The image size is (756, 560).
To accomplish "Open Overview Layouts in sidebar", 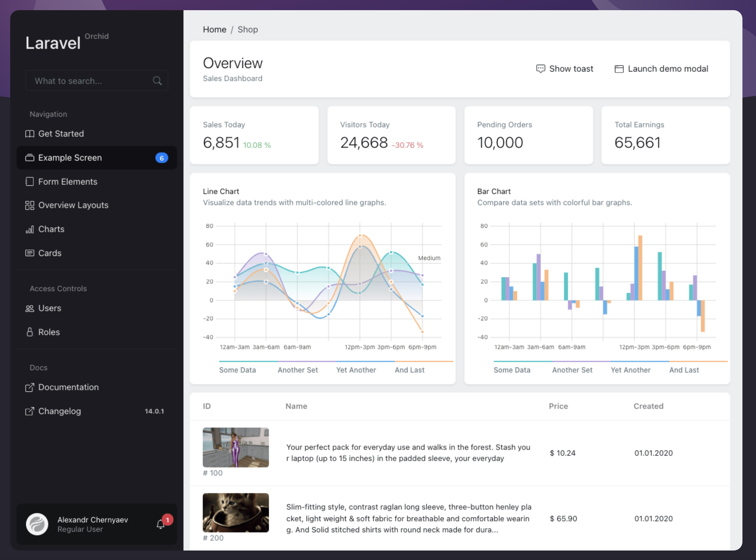I will coord(73,205).
